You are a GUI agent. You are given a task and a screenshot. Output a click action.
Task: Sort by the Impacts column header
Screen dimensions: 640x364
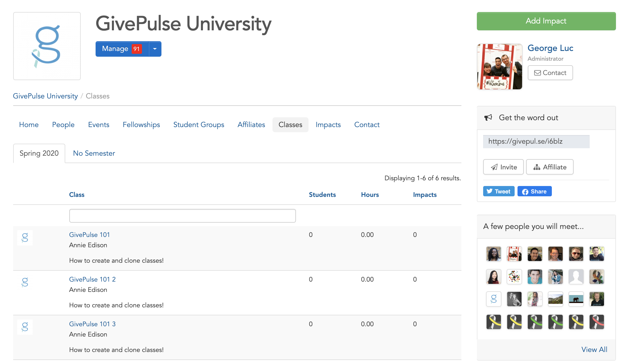tap(425, 195)
